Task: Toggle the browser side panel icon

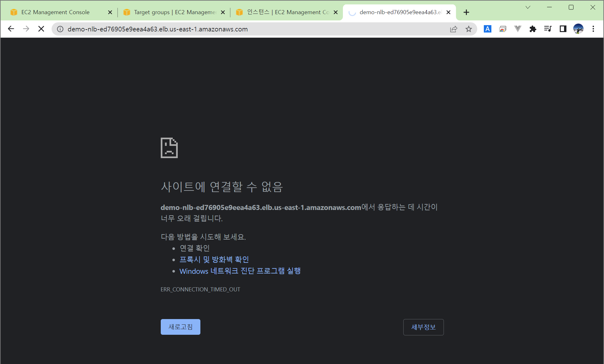Action: [563, 29]
